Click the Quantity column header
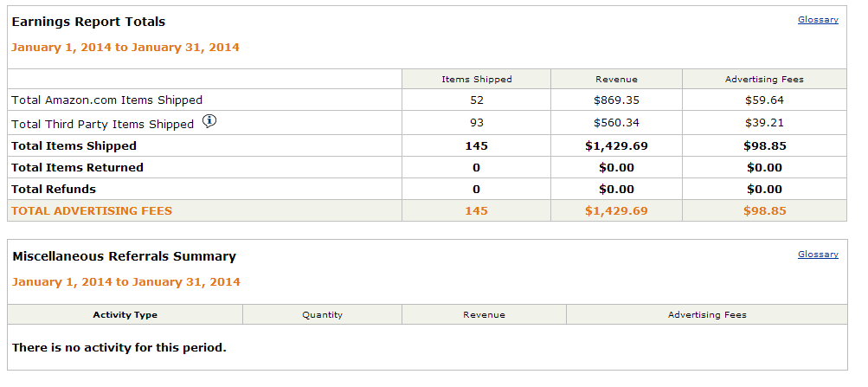 (x=323, y=314)
